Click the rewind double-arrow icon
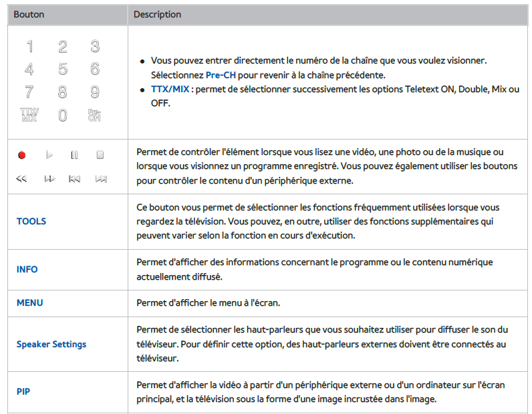Screen dimensions: 532x414 point(21,179)
